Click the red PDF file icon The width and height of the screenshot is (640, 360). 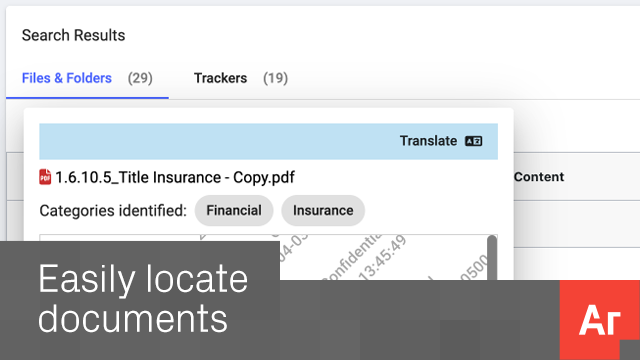(45, 177)
